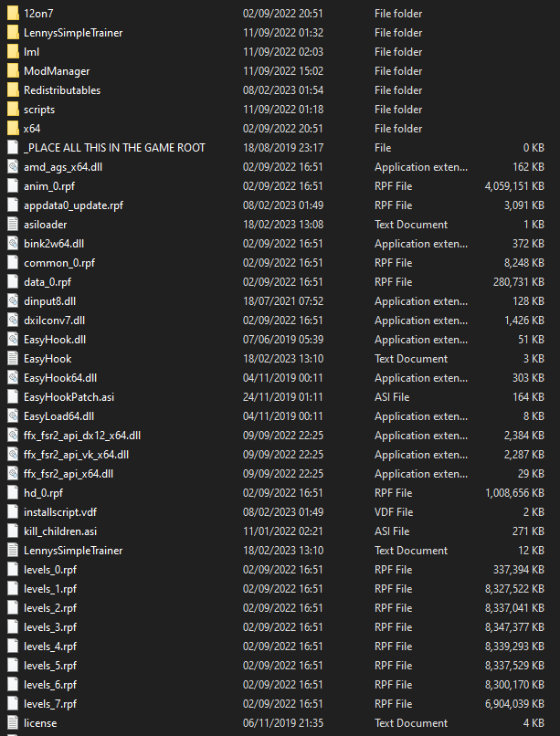The image size is (560, 736).
Task: Click the installscript.vdf file icon
Action: tap(12, 512)
